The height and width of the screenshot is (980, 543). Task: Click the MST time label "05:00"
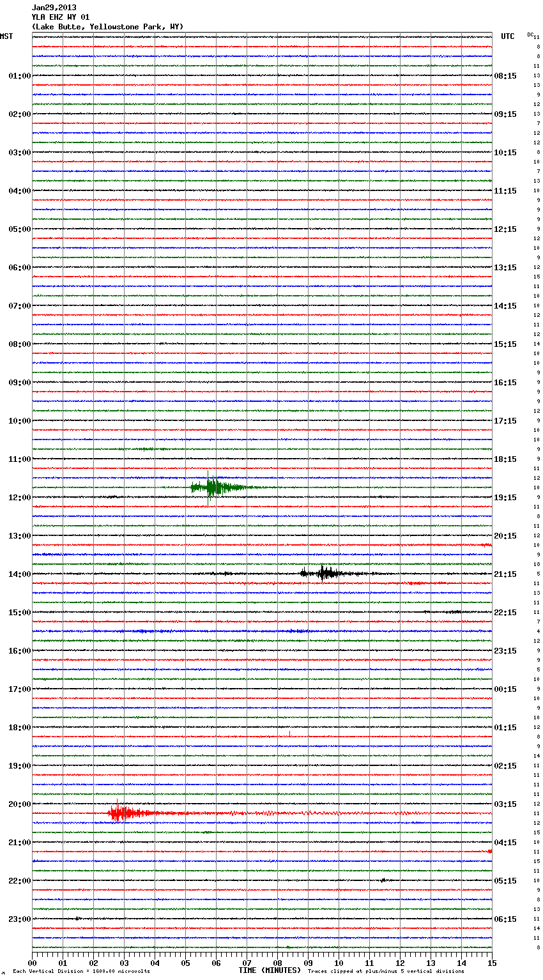[x=20, y=229]
